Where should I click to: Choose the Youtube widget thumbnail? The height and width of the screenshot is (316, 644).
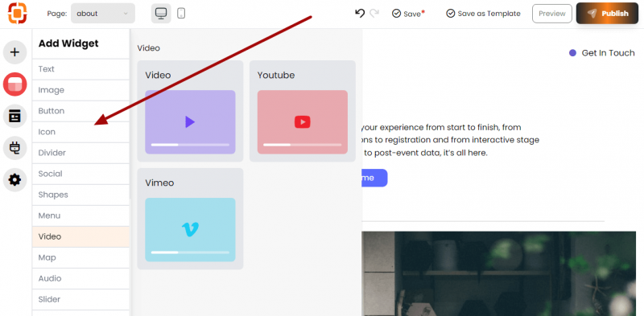tap(303, 122)
